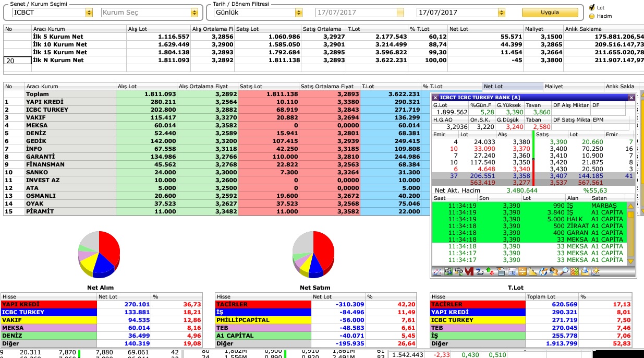Image resolution: width=644 pixels, height=358 pixels.
Task: Sort by Aracı Kurum header in lower table
Action: click(70, 86)
